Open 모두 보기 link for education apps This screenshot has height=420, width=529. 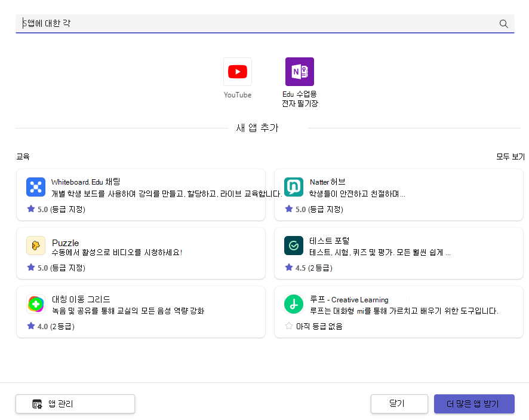coord(510,157)
